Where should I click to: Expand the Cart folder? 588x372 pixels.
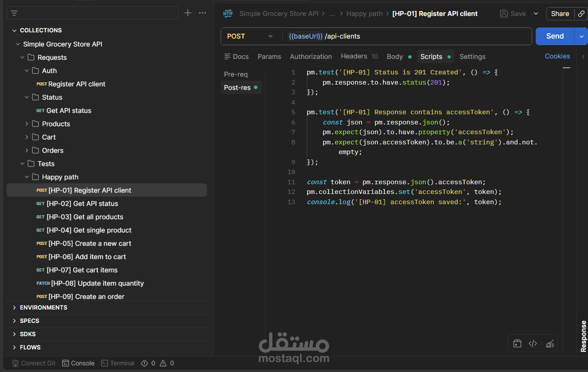click(x=27, y=137)
